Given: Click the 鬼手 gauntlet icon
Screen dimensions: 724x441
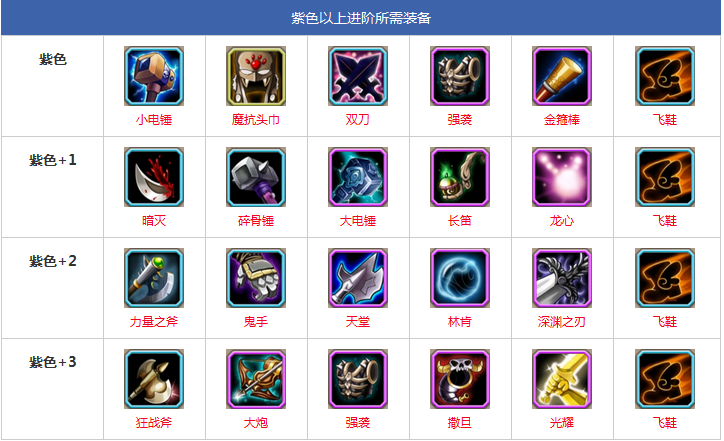Looking at the screenshot, I should [256, 278].
